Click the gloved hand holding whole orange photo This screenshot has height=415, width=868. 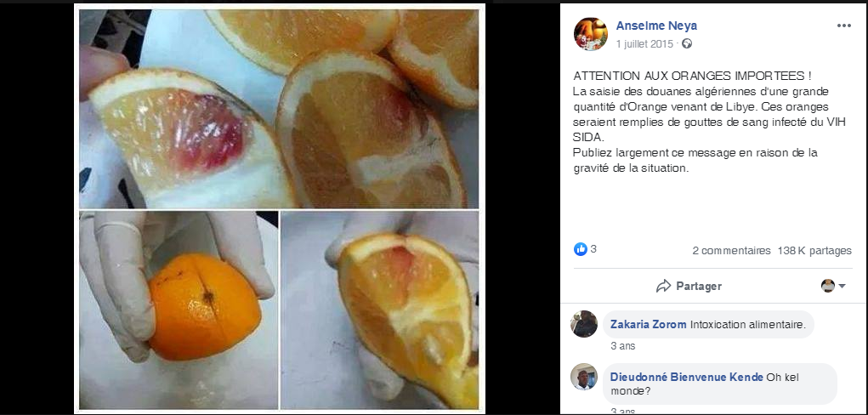point(179,310)
